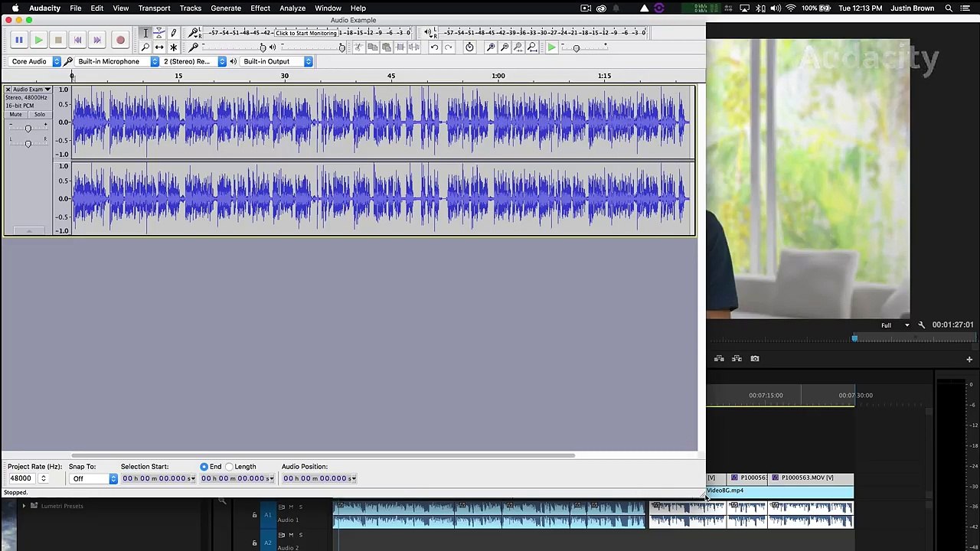Click the Play-at-Speed green arrow
Screen dimensions: 980x551
coord(551,47)
